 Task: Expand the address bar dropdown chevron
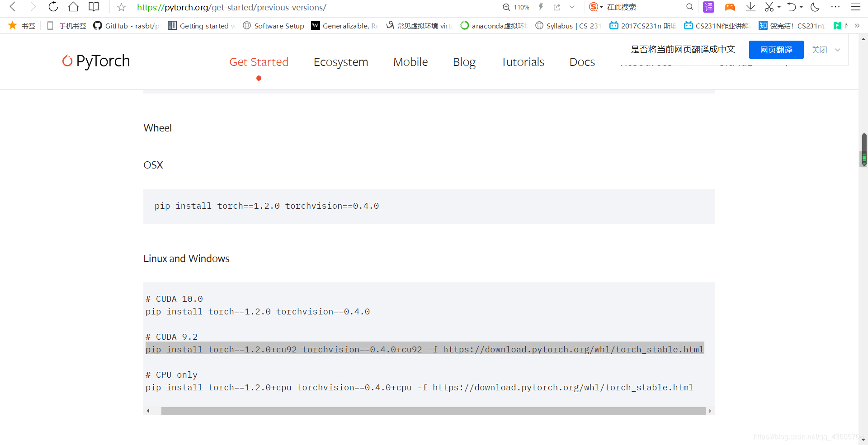tap(572, 7)
